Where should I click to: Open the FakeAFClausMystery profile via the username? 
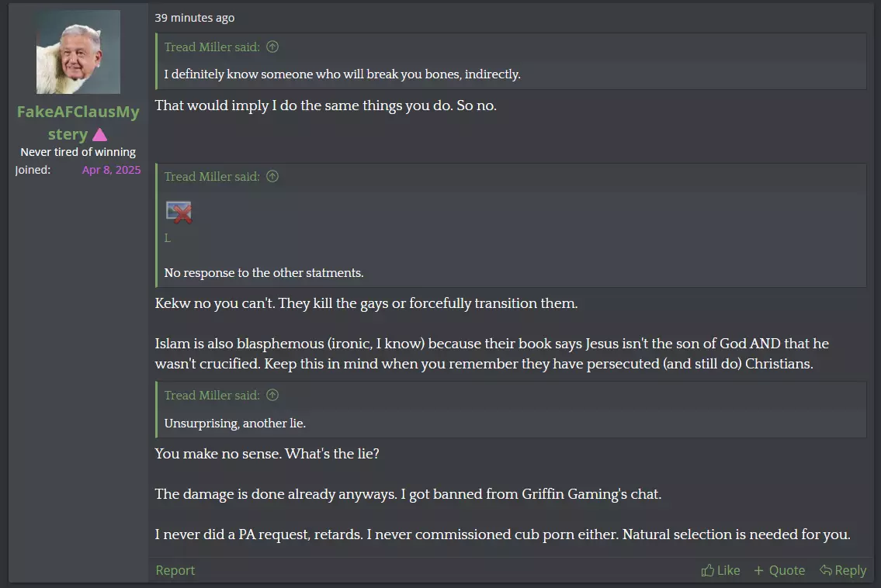click(x=78, y=123)
